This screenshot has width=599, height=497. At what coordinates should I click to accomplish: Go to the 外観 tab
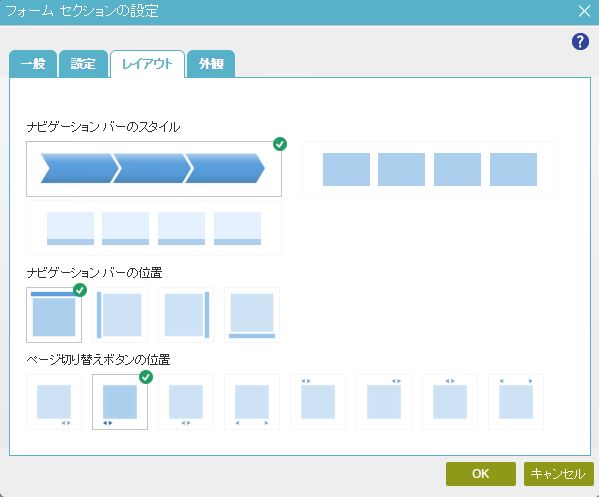pos(211,64)
